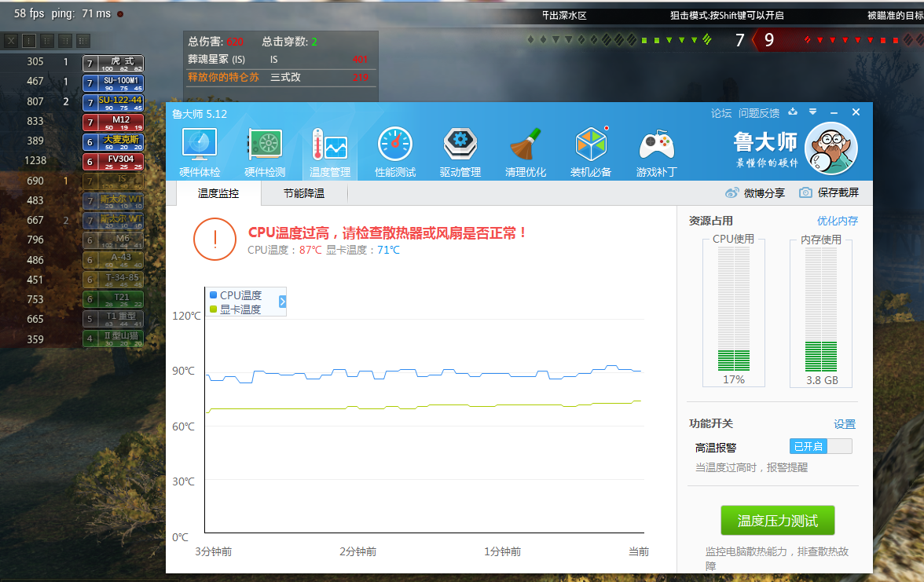Open the 硬件检测 hardware detection section
The image size is (924, 582).
click(265, 152)
